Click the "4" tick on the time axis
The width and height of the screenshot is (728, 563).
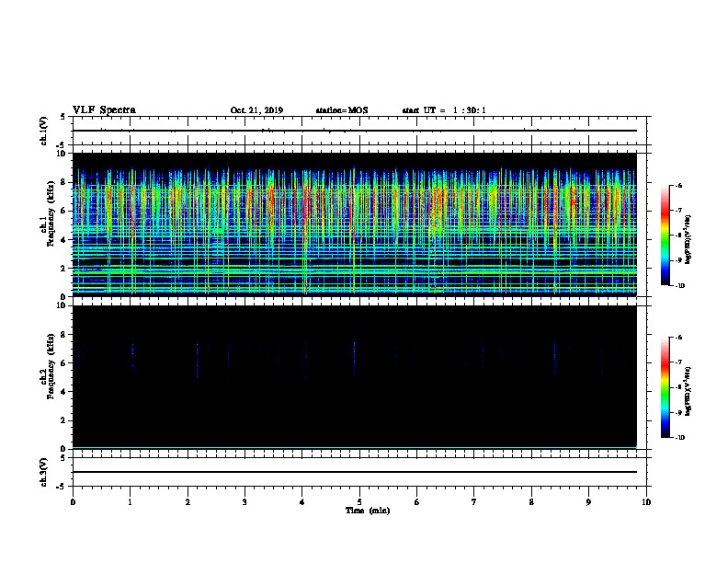[x=302, y=501]
